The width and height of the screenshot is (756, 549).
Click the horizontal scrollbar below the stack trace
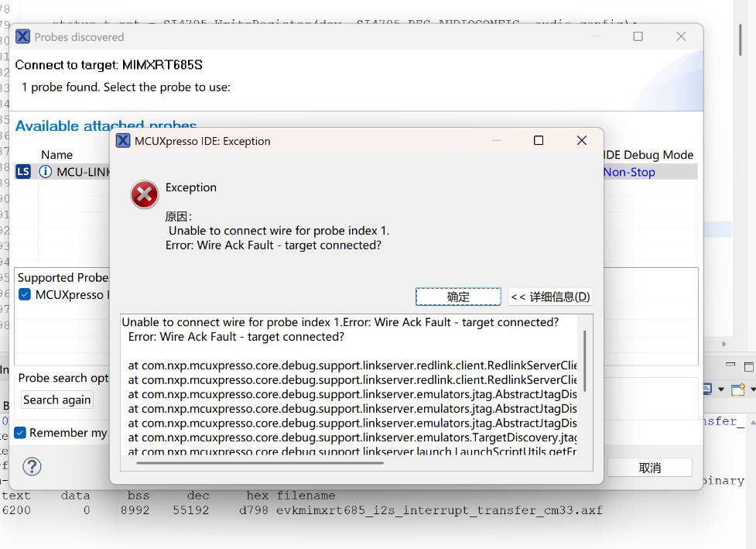pos(260,463)
